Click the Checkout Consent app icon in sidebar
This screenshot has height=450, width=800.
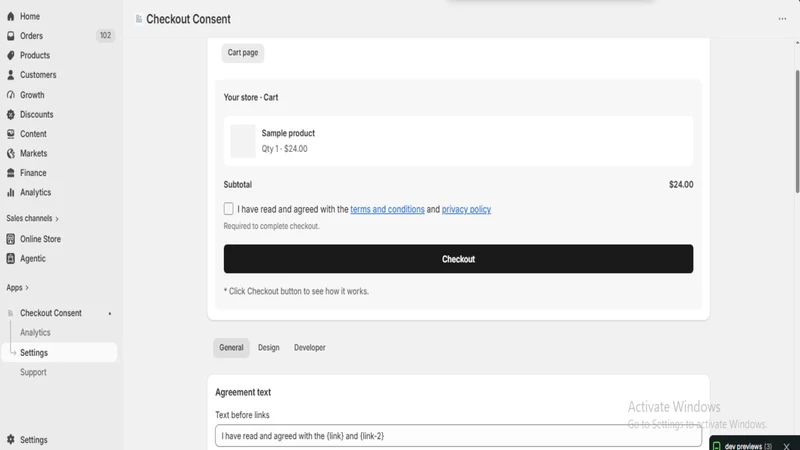click(x=10, y=313)
